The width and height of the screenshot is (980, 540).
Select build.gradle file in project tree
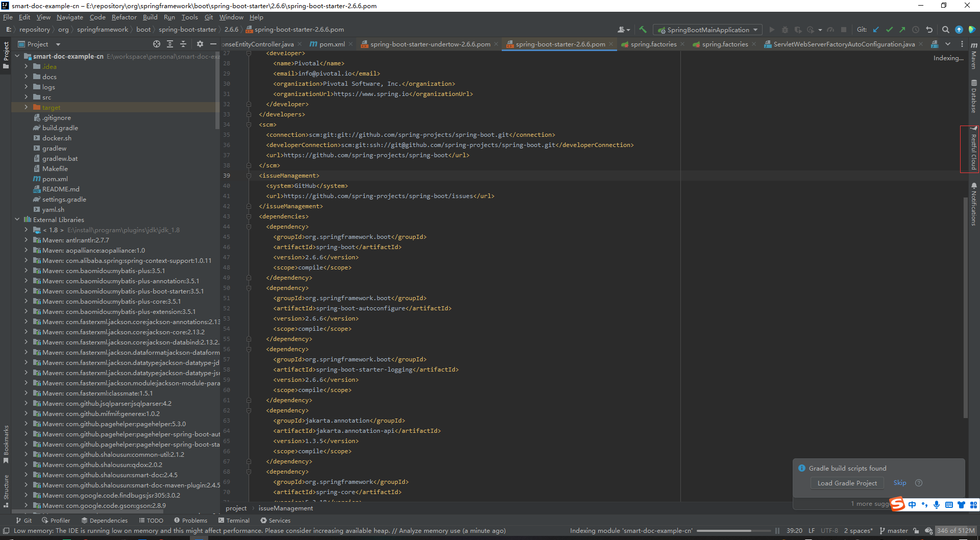[x=60, y=128]
